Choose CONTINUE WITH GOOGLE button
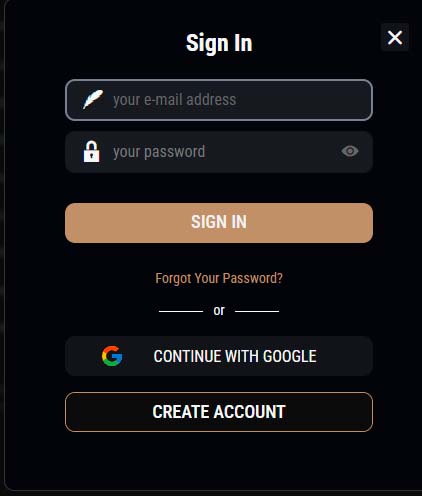The height and width of the screenshot is (496, 422). point(219,356)
